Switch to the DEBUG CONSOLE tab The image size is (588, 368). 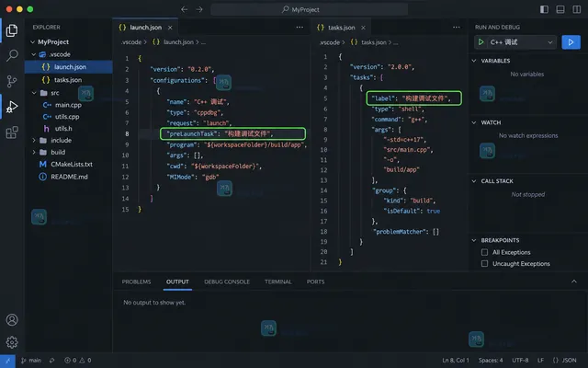click(x=227, y=282)
